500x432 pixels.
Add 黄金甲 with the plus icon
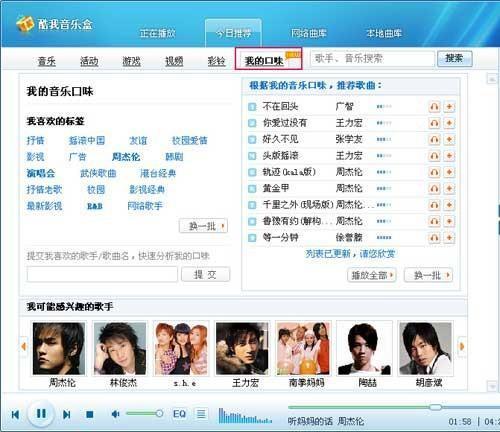pyautogui.click(x=449, y=188)
